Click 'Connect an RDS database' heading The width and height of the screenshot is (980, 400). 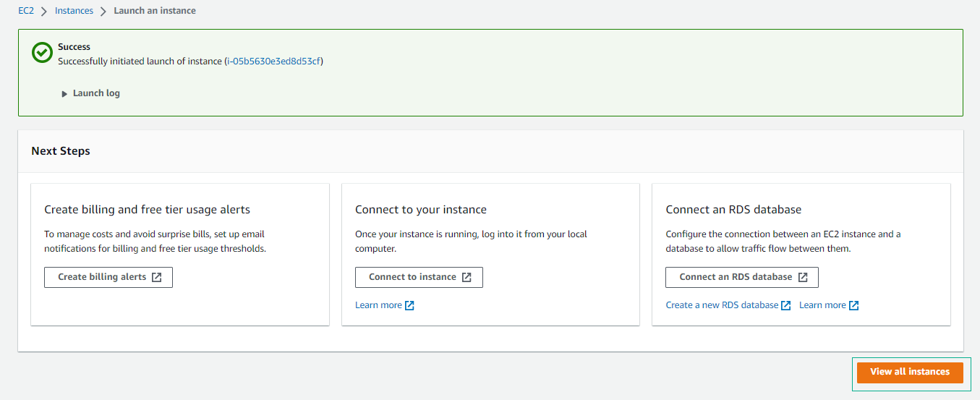click(x=733, y=210)
